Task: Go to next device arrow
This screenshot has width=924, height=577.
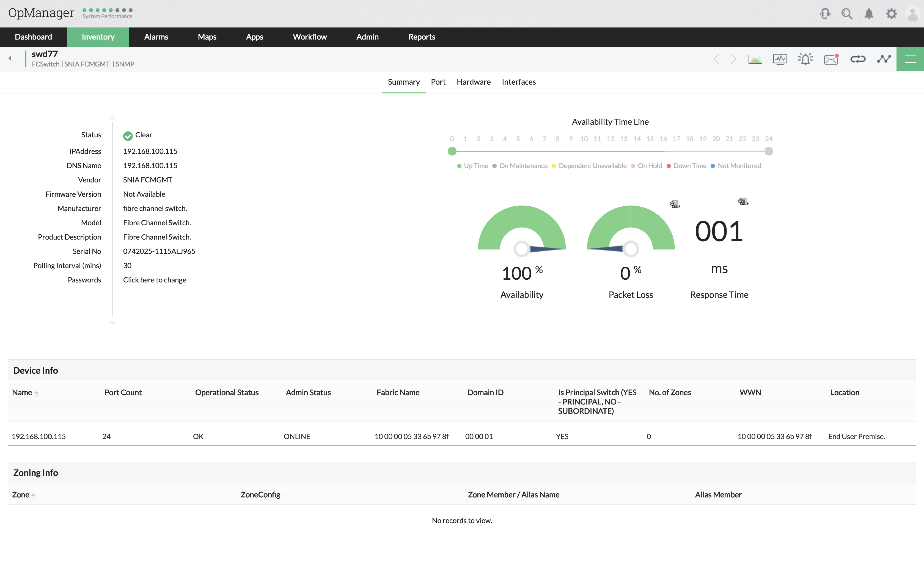Action: 733,59
